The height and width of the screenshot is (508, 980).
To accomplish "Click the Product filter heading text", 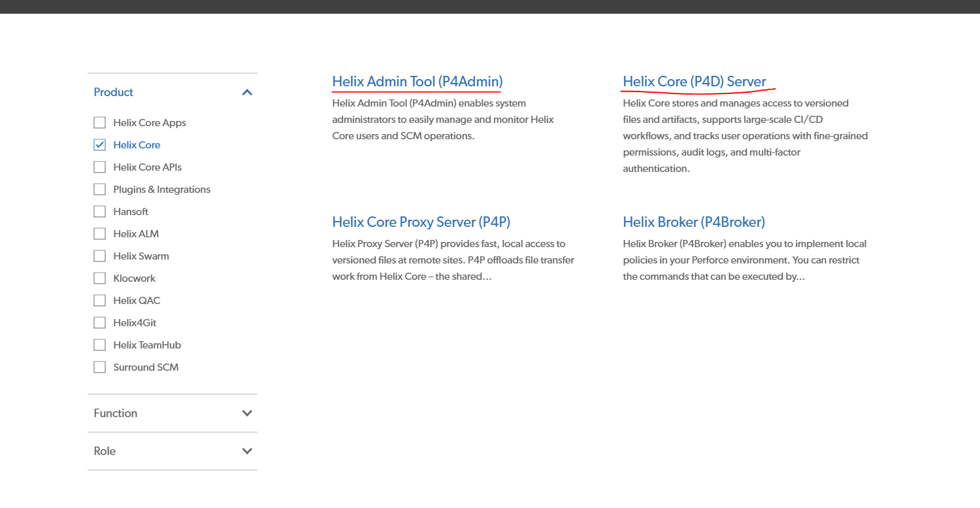I will point(114,92).
